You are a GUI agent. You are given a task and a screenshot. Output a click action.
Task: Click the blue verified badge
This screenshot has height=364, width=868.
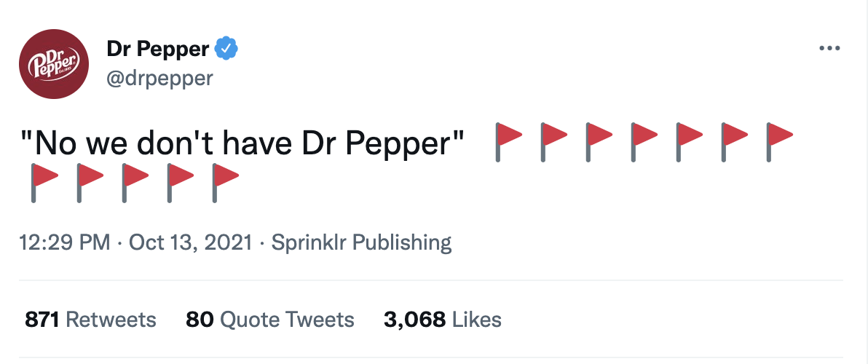226,50
